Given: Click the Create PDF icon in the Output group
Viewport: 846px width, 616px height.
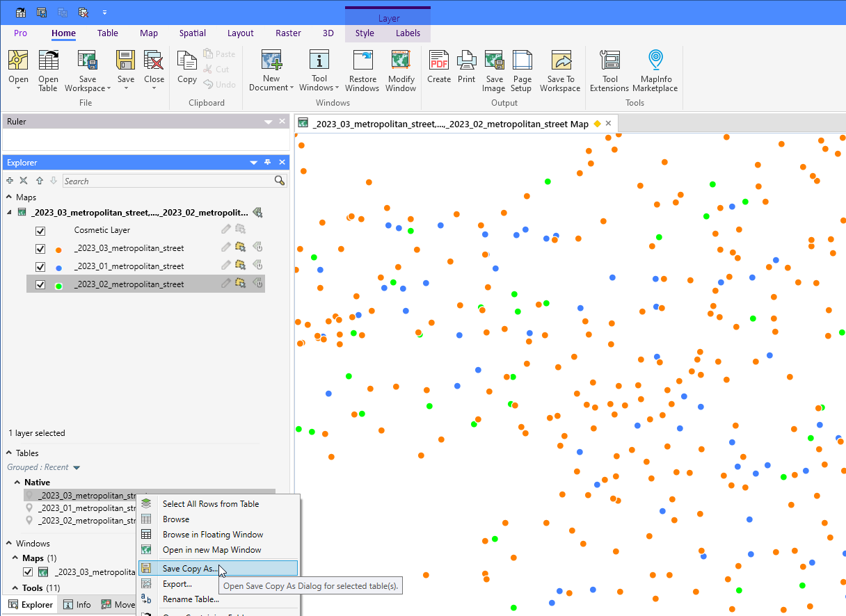Looking at the screenshot, I should click(x=439, y=70).
